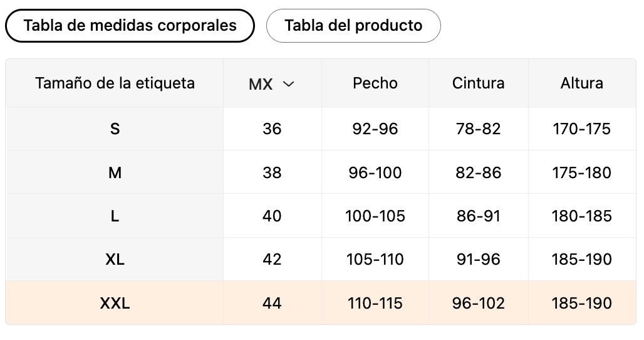This screenshot has height=340, width=644.
Task: Select the L size row label
Action: [x=115, y=216]
